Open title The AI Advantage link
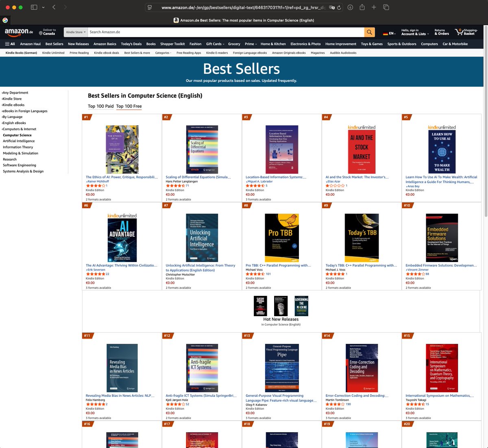This screenshot has width=488, height=448. 121,265
